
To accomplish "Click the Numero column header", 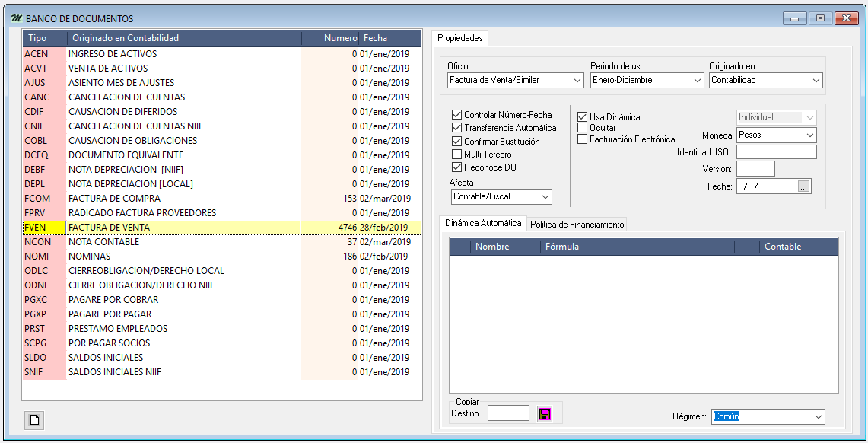I will pos(340,38).
